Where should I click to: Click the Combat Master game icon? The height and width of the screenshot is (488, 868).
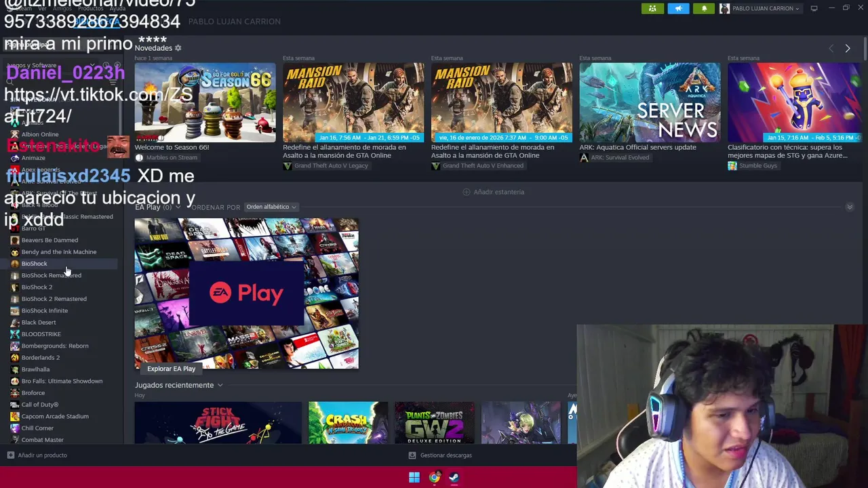coord(15,440)
